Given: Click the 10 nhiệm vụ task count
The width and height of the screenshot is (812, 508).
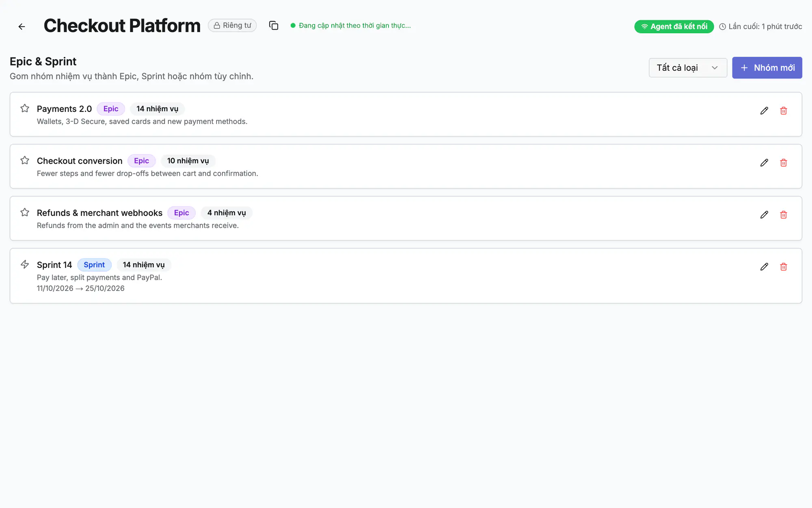Looking at the screenshot, I should [x=188, y=161].
